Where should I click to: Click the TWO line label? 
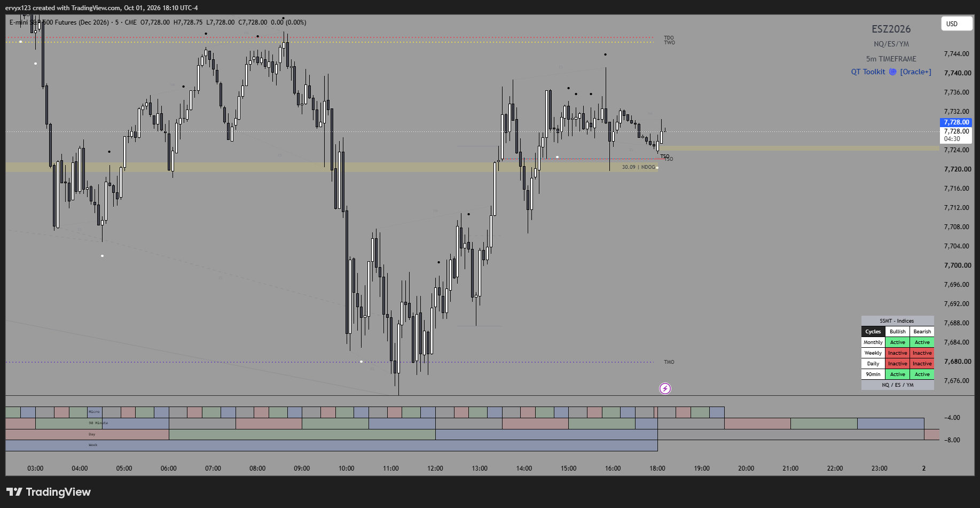pyautogui.click(x=669, y=43)
